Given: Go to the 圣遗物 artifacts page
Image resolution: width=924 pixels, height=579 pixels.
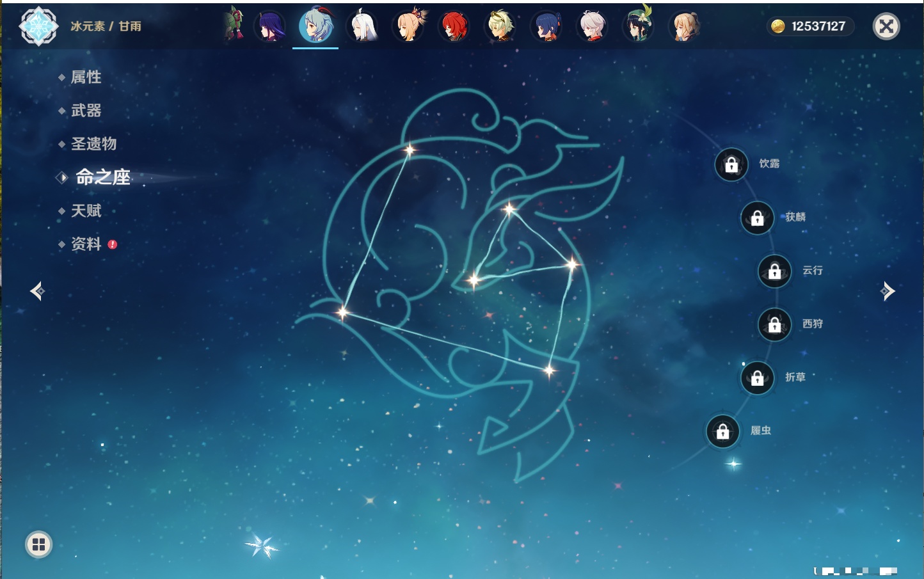Looking at the screenshot, I should 93,144.
